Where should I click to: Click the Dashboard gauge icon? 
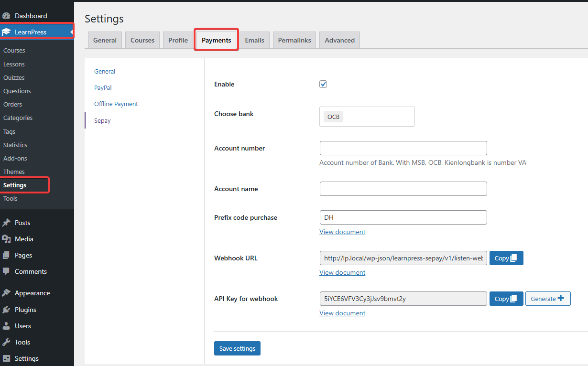6,16
